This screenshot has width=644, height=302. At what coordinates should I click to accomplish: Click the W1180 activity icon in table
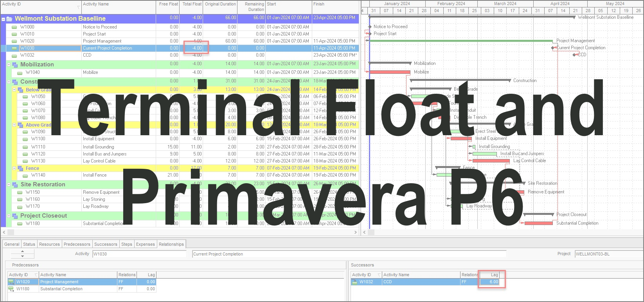(x=20, y=223)
